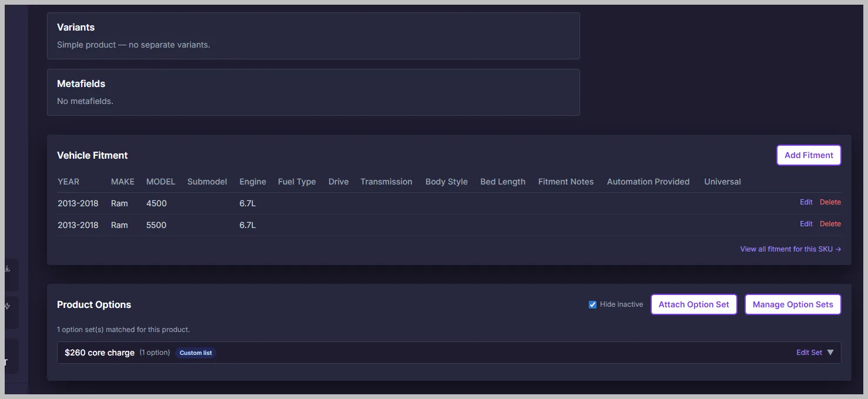This screenshot has height=399, width=868.
Task: Open View all fitment for this SKU
Action: 790,249
